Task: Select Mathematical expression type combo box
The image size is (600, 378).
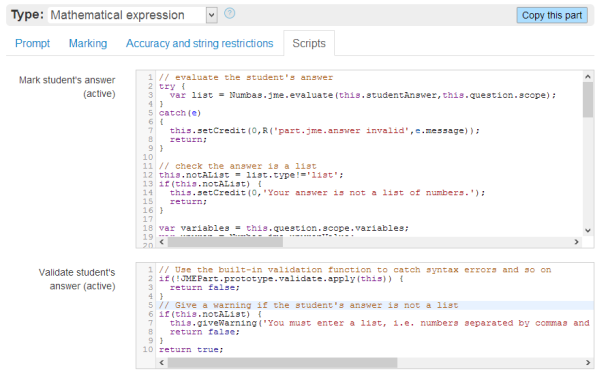Action: click(132, 15)
